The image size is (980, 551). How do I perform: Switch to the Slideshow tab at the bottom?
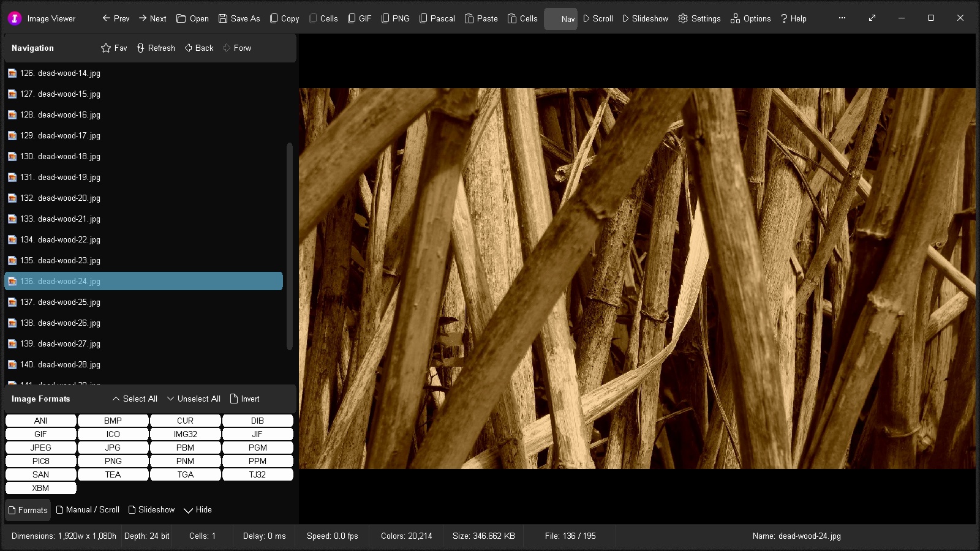coord(151,509)
